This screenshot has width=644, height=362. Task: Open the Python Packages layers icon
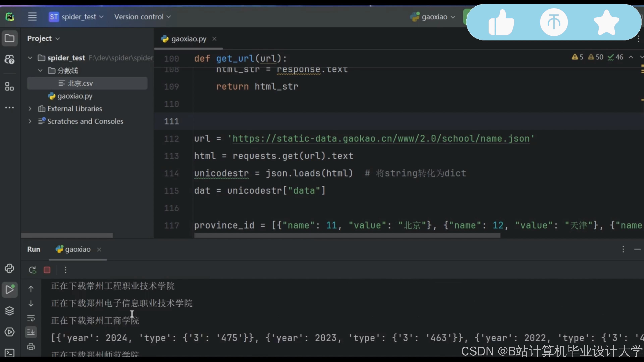tap(10, 311)
